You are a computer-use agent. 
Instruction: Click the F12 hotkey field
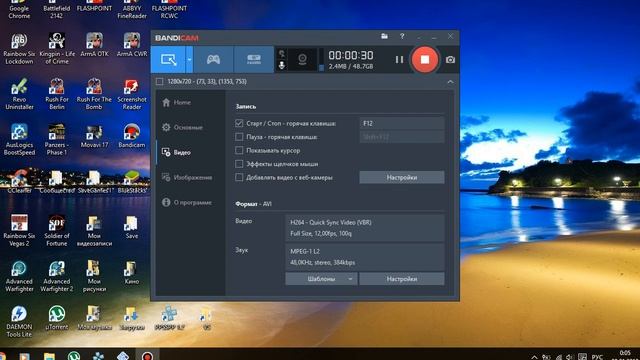coord(402,123)
